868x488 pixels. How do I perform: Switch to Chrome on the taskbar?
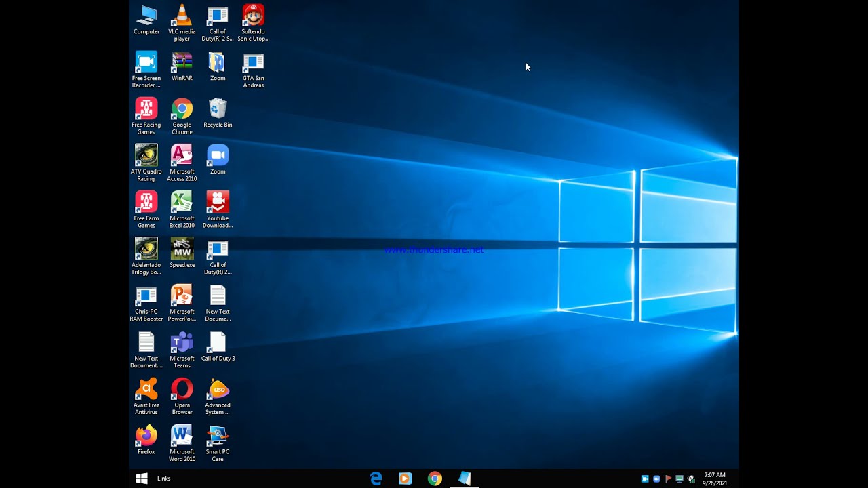coord(435,479)
